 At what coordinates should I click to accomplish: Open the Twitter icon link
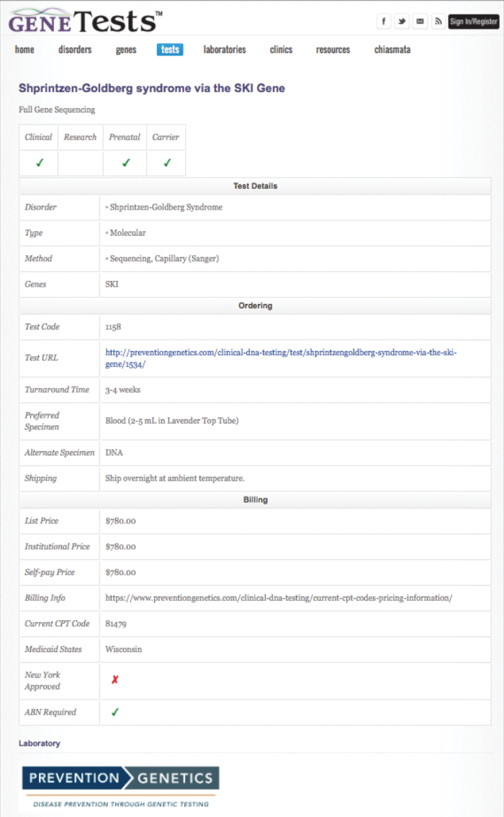(402, 22)
